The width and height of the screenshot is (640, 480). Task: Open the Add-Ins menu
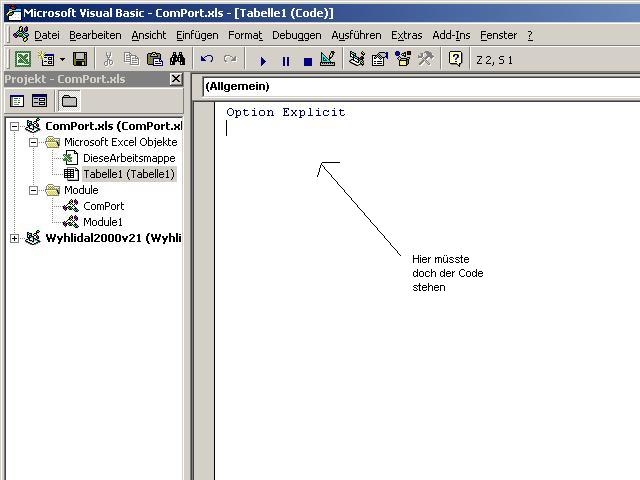pos(451,36)
